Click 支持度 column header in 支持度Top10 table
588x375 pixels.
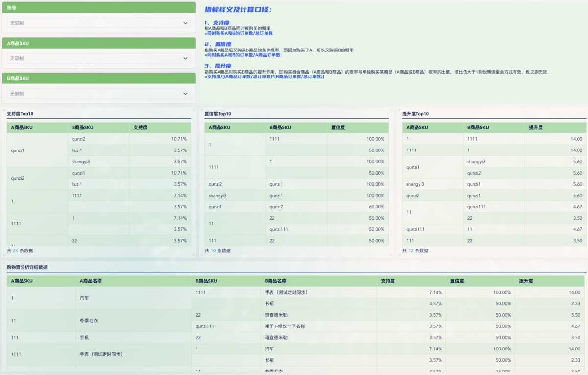141,127
